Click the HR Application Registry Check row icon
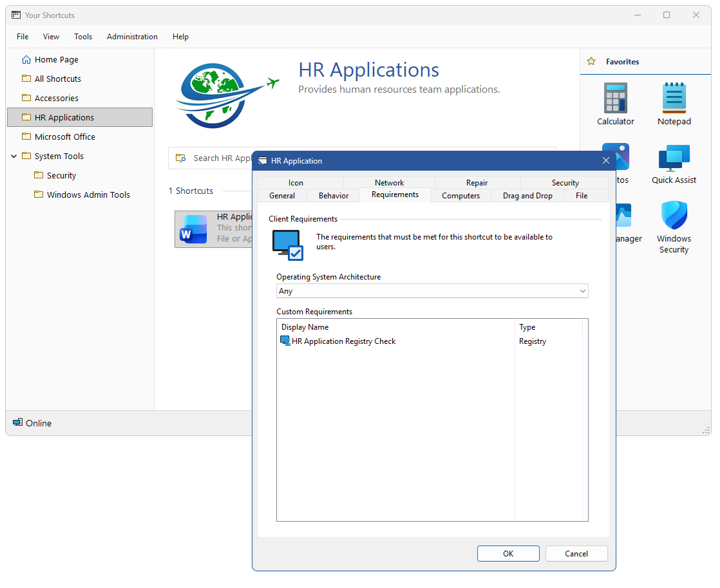 pyautogui.click(x=285, y=341)
